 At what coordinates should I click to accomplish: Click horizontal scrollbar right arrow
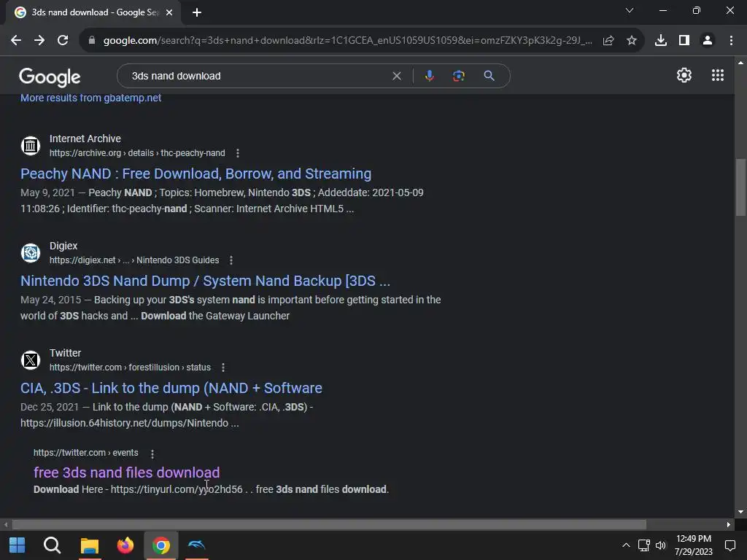click(x=729, y=524)
